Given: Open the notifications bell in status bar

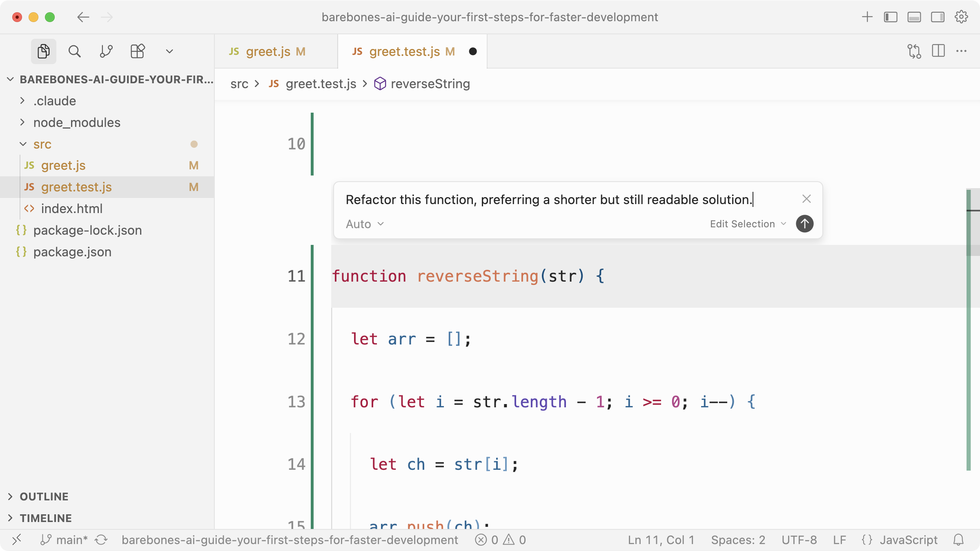Looking at the screenshot, I should pyautogui.click(x=958, y=540).
